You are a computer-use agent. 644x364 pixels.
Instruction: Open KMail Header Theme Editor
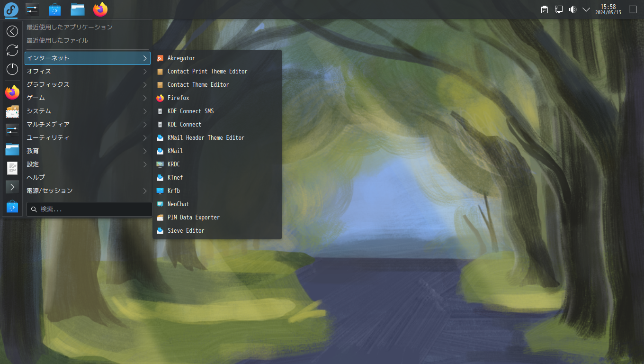click(217, 138)
